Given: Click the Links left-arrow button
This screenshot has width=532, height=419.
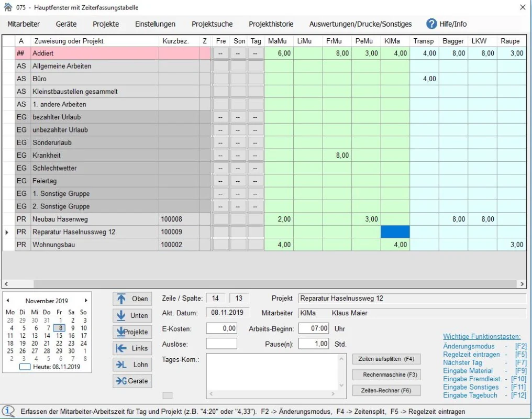Looking at the screenshot, I should pyautogui.click(x=132, y=348).
